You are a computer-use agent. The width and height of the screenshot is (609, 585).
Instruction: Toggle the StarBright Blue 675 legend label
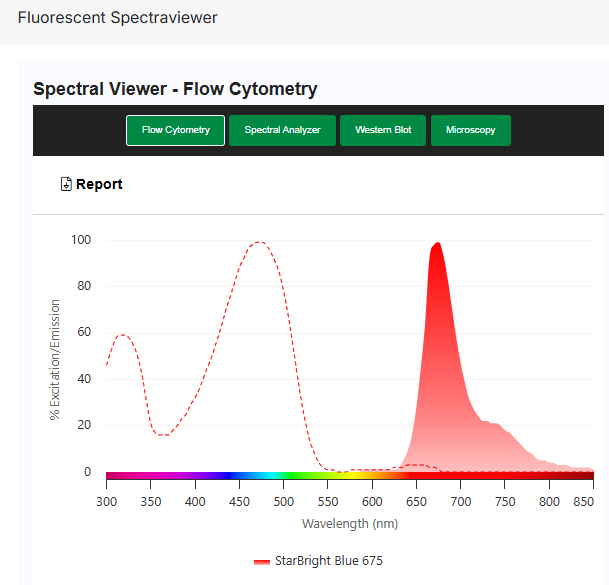pyautogui.click(x=328, y=561)
